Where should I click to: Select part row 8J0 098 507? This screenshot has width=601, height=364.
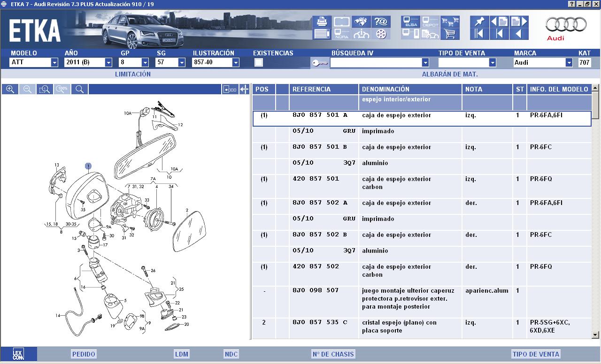[422, 302]
